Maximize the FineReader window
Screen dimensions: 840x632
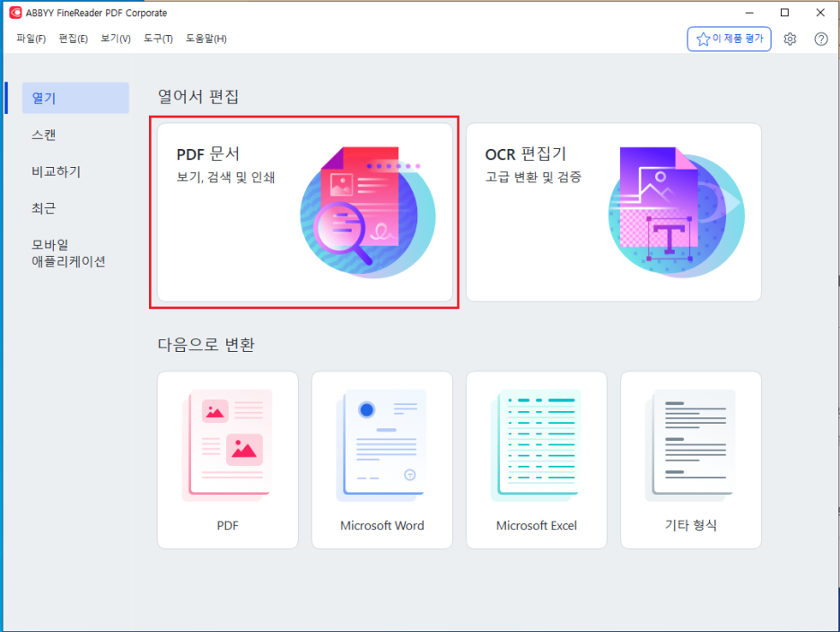pos(785,13)
